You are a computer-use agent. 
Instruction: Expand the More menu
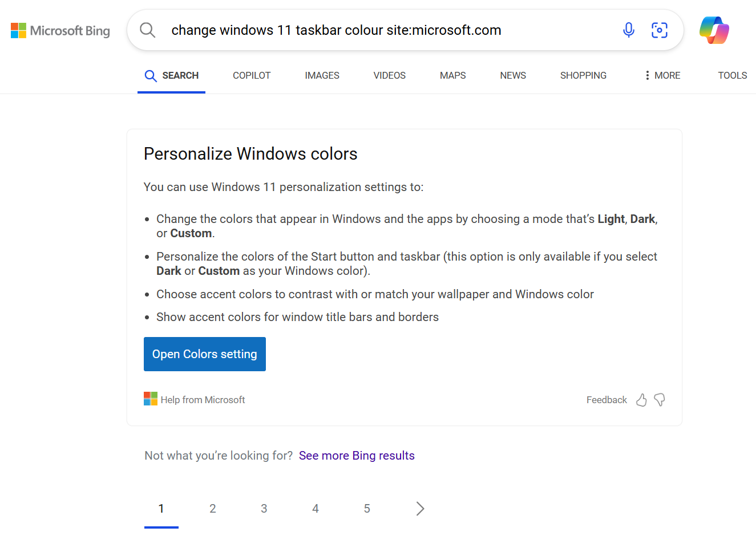click(662, 75)
